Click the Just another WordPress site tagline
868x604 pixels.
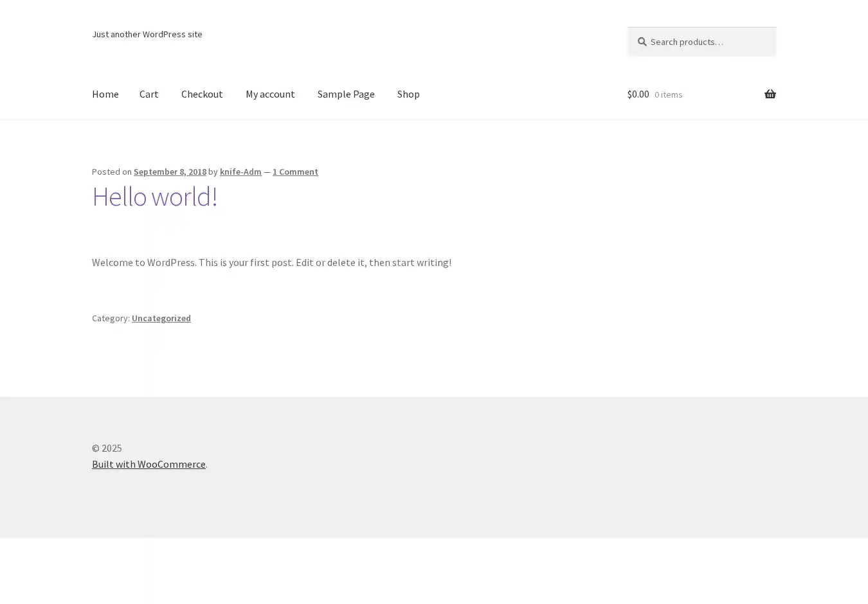coord(147,34)
